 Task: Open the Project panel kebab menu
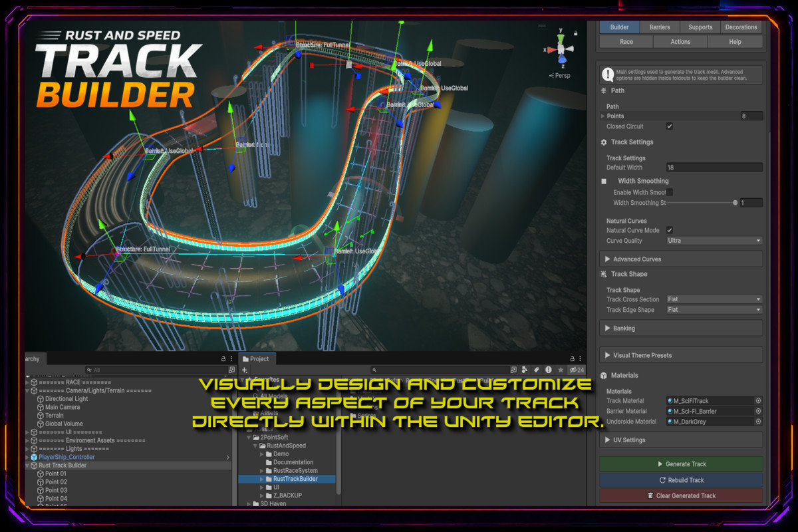tap(581, 358)
